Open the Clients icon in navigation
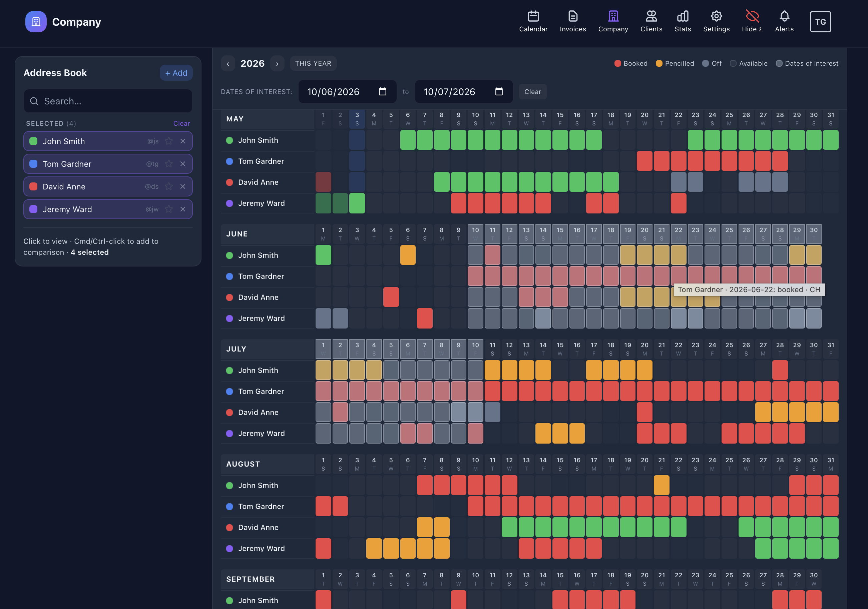 651,16
